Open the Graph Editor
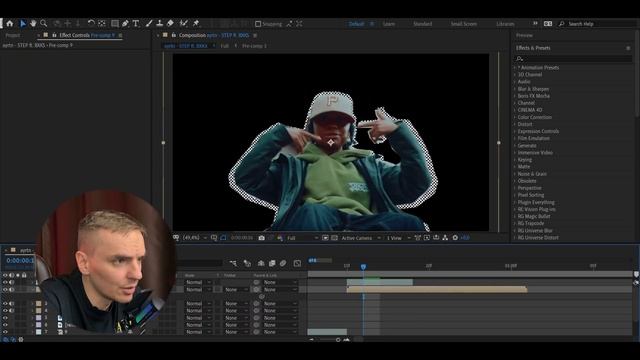640x360 pixels. pyautogui.click(x=297, y=263)
